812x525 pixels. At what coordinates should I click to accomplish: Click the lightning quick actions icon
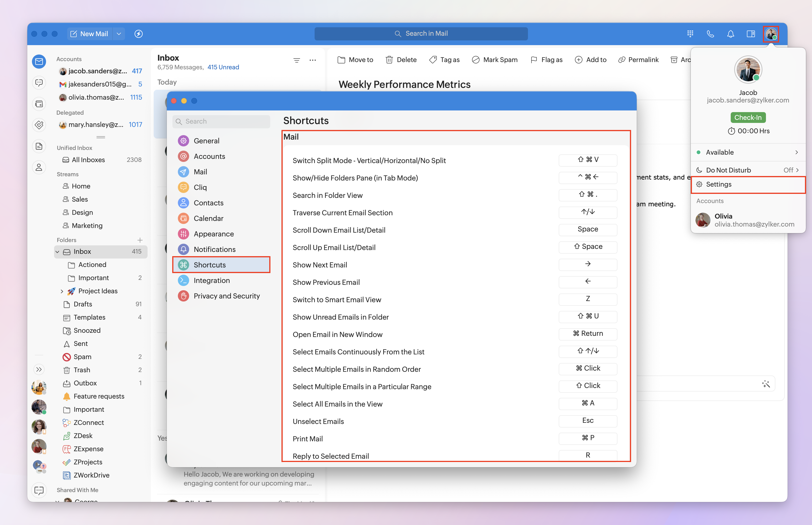(x=138, y=33)
